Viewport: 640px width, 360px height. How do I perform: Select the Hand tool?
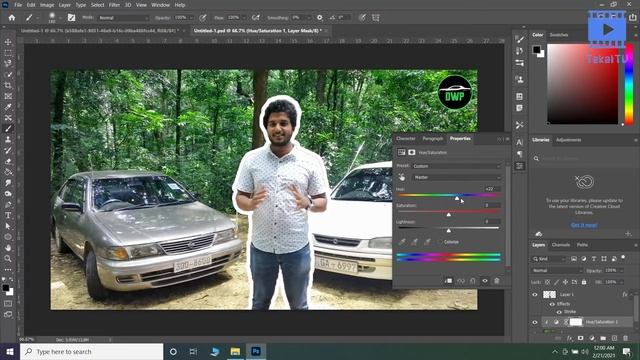click(8, 248)
